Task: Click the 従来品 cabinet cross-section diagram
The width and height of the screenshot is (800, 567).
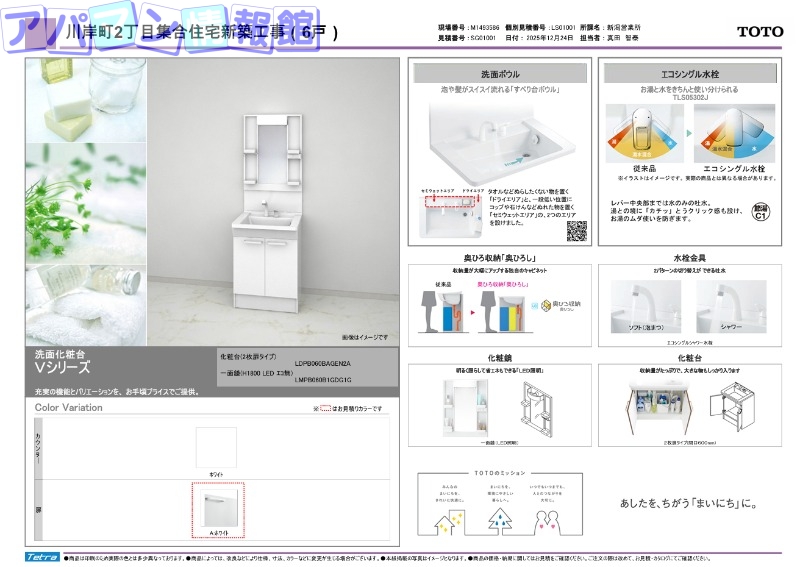Action: coord(442,311)
